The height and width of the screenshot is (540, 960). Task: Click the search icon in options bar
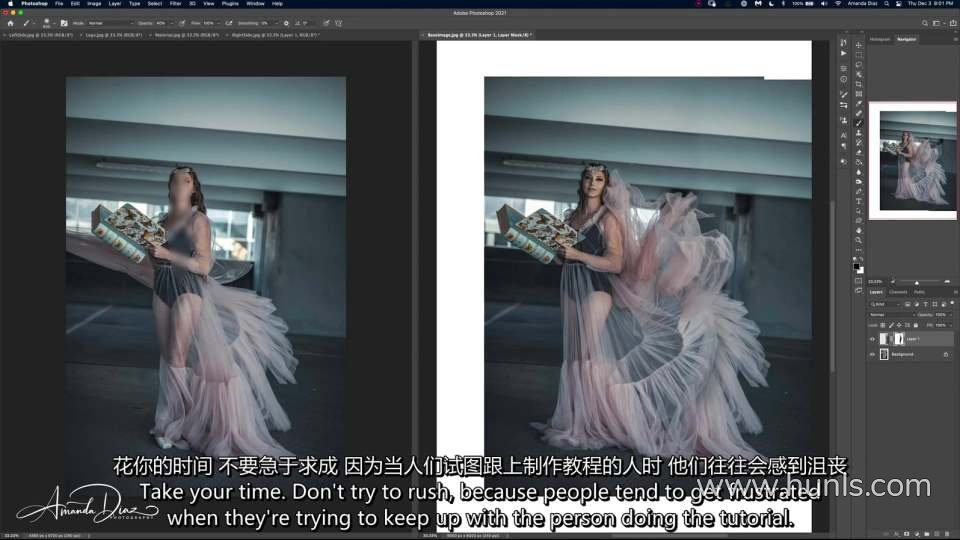pos(924,23)
